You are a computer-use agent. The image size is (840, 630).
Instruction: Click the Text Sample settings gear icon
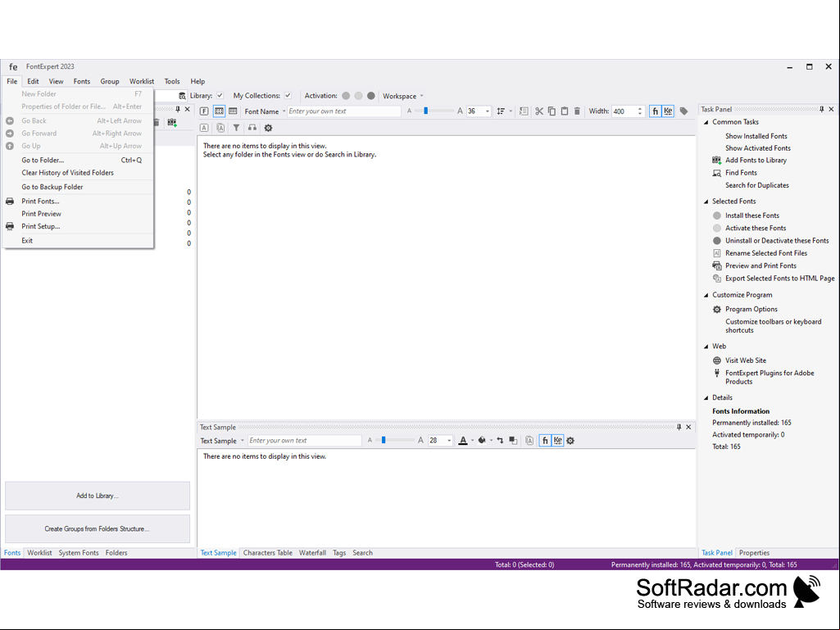(570, 441)
